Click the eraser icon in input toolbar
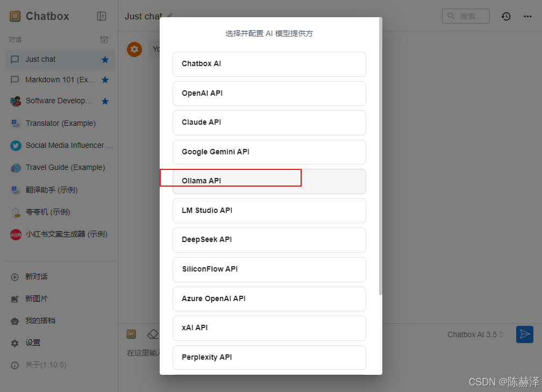 click(x=153, y=334)
